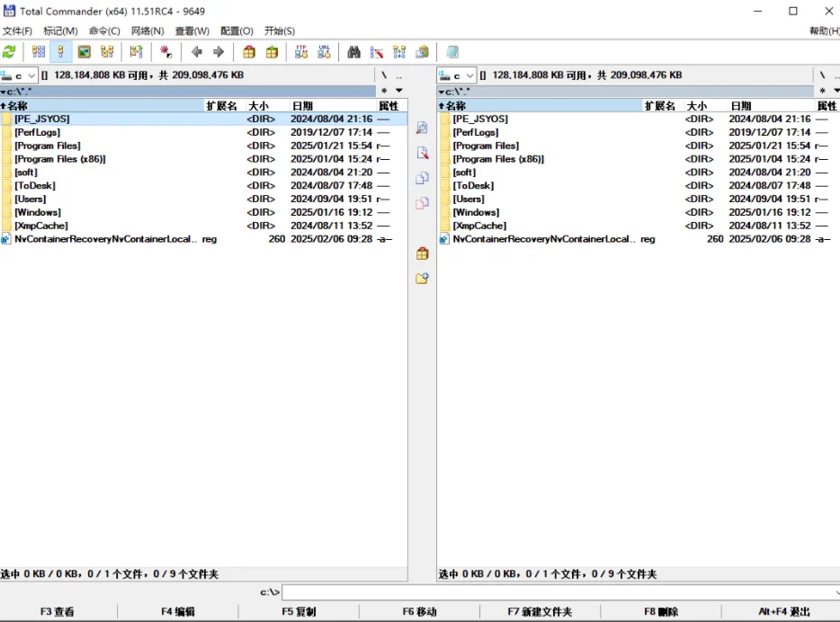Click the notepad icon at toolbar end
840x622 pixels.
tap(452, 52)
